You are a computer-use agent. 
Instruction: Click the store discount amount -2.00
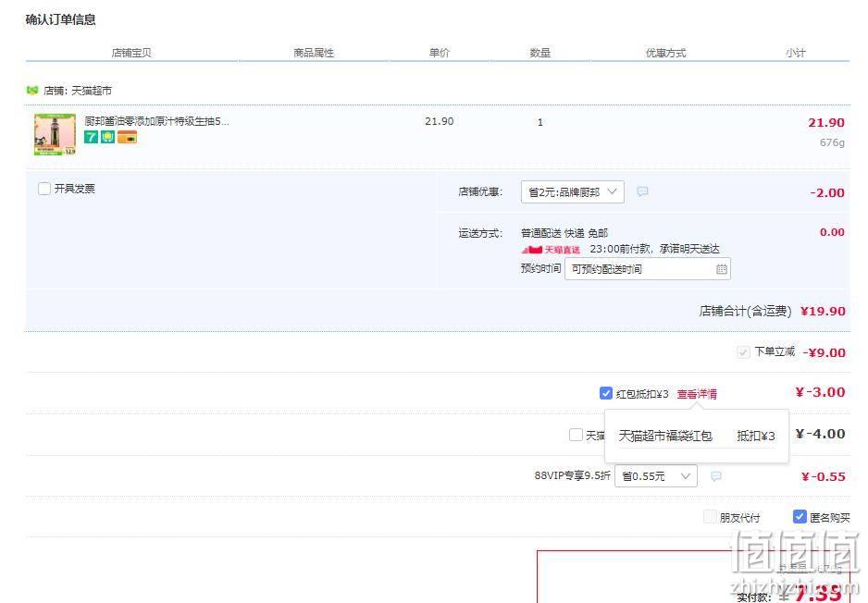coord(827,193)
